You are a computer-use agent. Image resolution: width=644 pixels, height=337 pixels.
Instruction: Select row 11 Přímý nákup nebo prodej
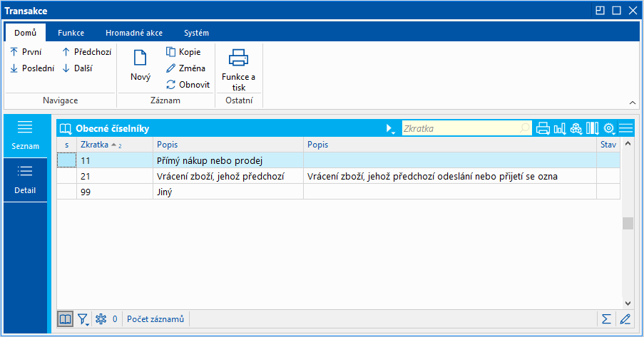(339, 160)
